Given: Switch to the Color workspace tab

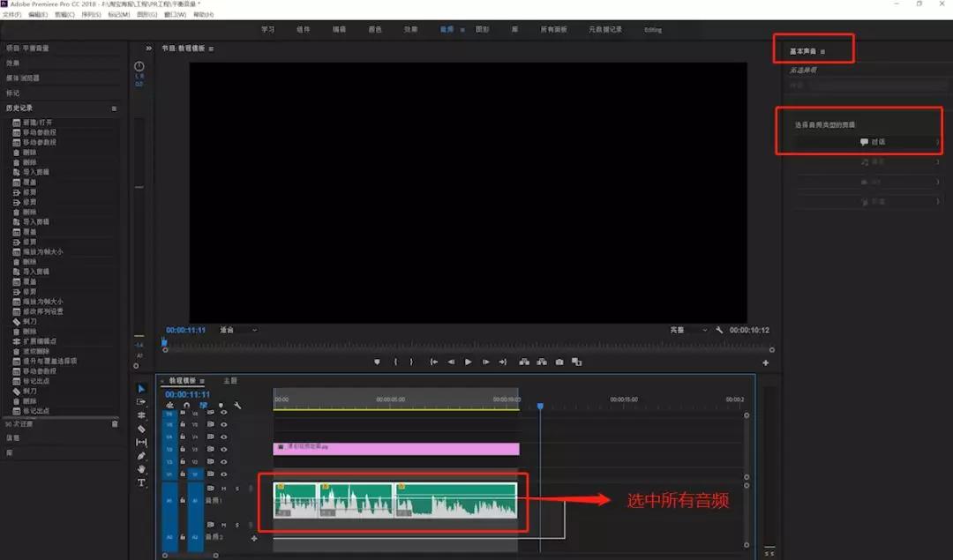Looking at the screenshot, I should pyautogui.click(x=375, y=29).
